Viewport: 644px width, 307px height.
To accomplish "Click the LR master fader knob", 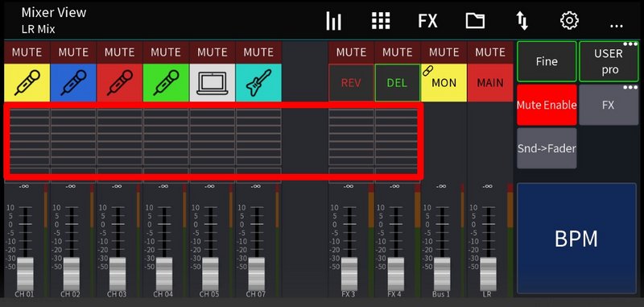I will point(489,274).
